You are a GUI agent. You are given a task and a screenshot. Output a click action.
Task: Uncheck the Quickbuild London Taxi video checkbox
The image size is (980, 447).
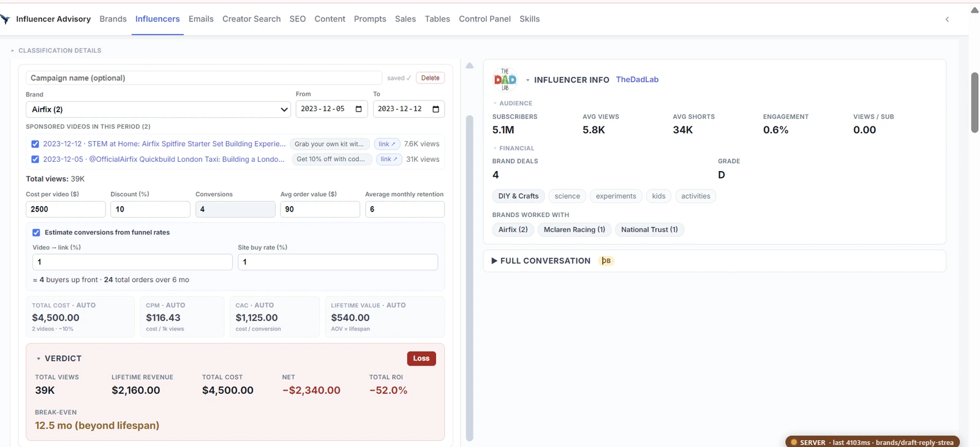coord(35,159)
